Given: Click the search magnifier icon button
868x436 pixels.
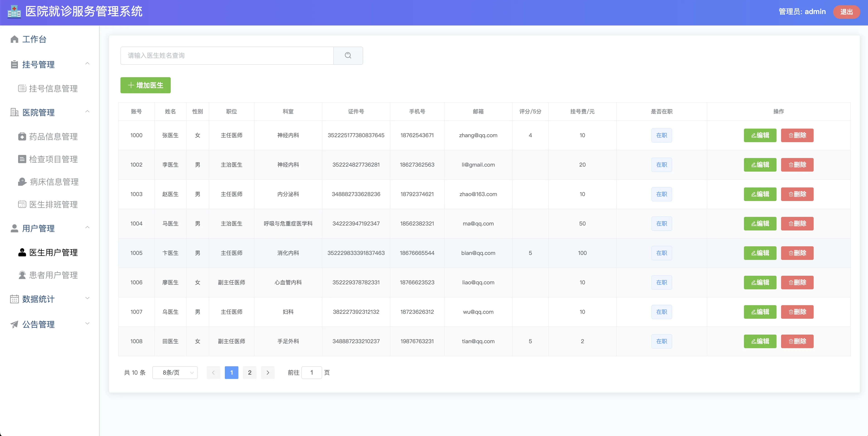Looking at the screenshot, I should coord(348,56).
